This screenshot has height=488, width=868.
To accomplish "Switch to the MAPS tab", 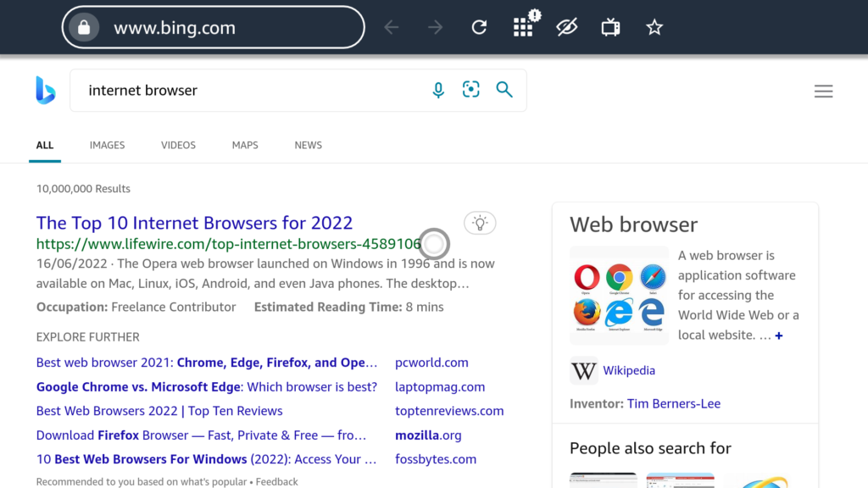I will [x=245, y=145].
